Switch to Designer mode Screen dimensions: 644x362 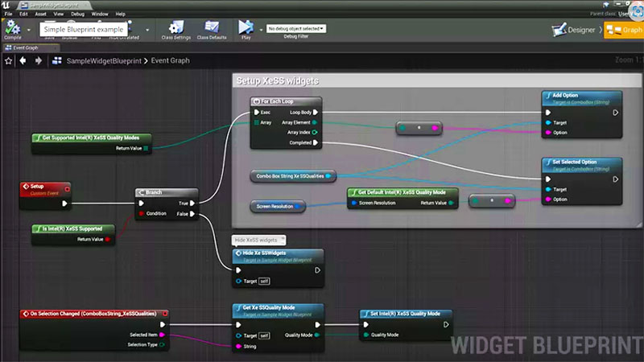tap(574, 30)
